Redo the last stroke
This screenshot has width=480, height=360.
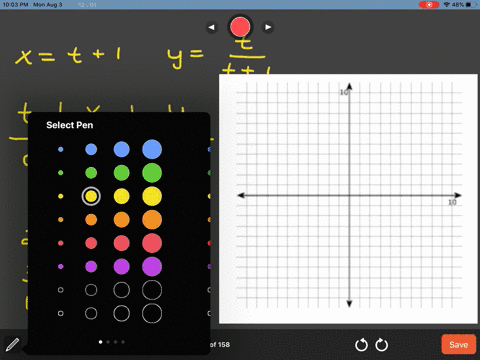(382, 345)
